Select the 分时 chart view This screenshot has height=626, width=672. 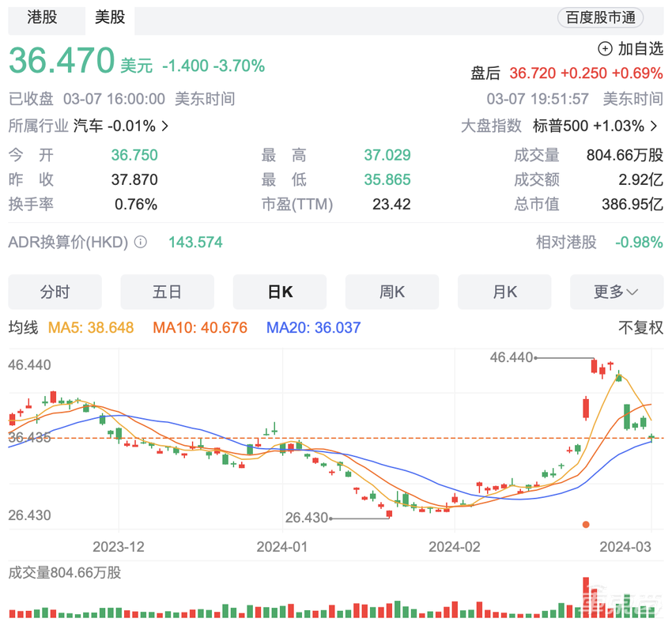click(x=55, y=292)
